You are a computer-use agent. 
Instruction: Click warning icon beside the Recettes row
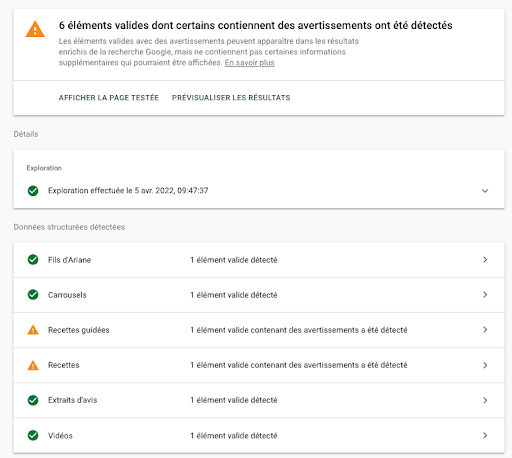tap(33, 365)
